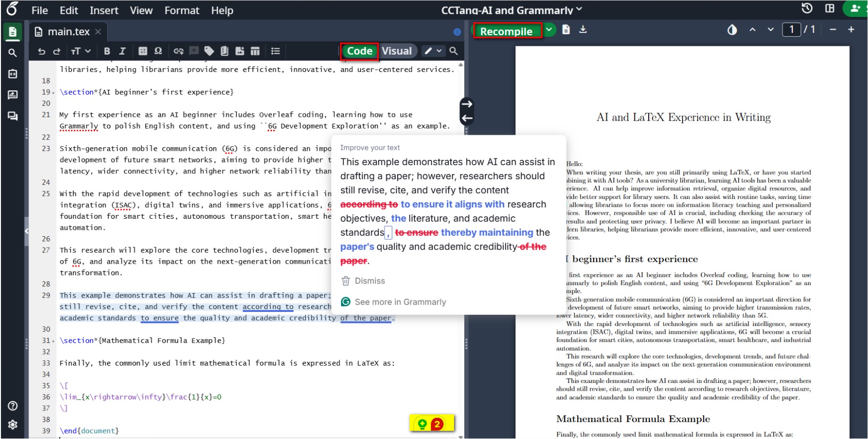868x439 pixels.
Task: Go to next PDF page
Action: point(770,30)
